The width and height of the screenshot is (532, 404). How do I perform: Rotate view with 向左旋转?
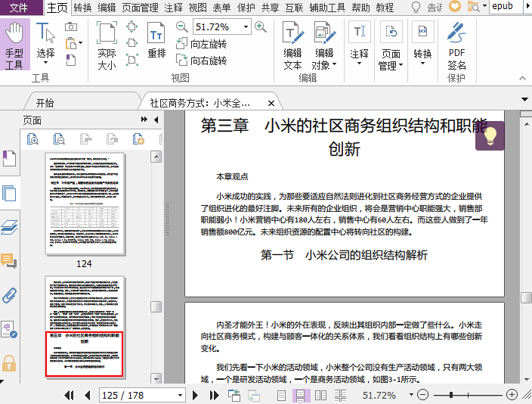coord(202,44)
